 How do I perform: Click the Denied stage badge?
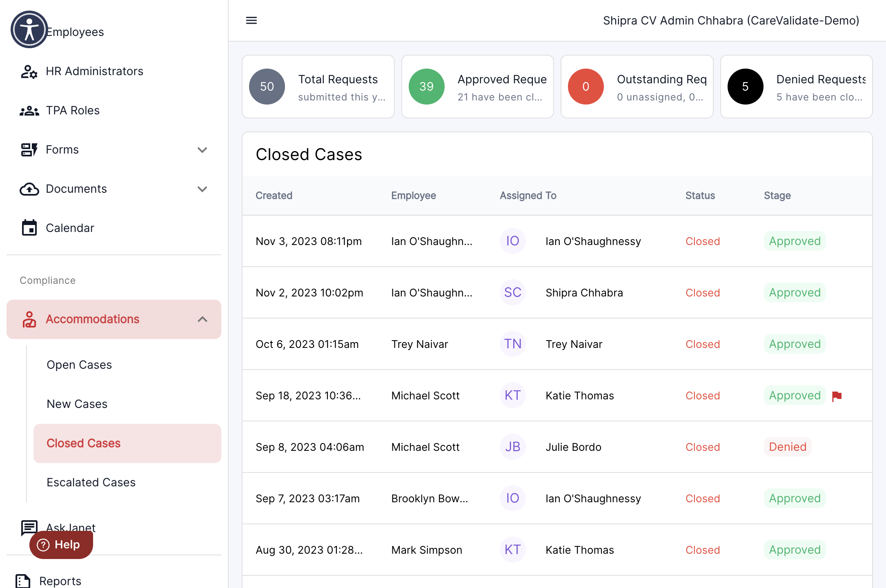pyautogui.click(x=788, y=447)
